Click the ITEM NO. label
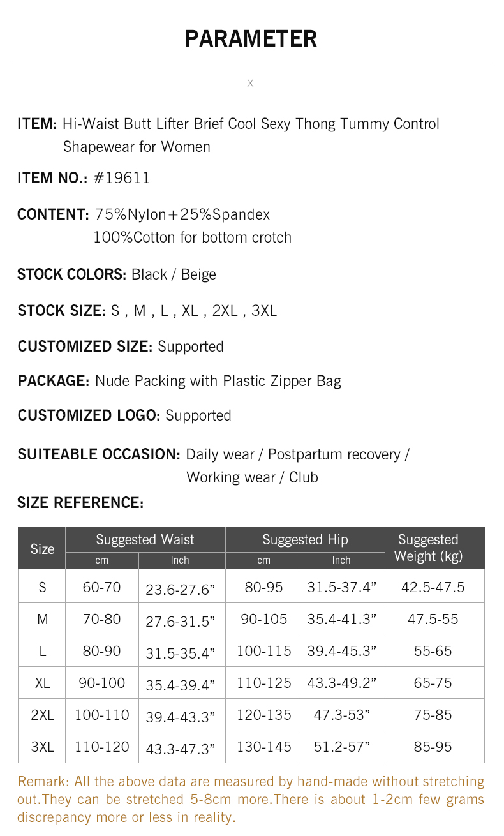The image size is (504, 836). [52, 178]
